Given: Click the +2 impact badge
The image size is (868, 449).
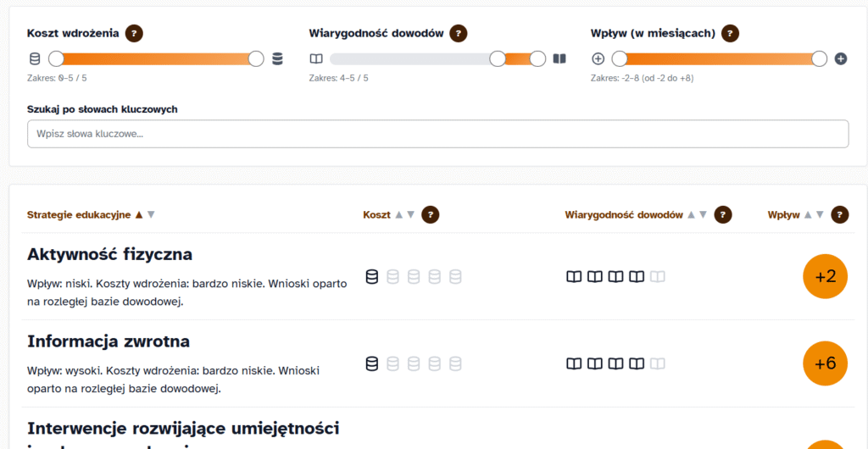Looking at the screenshot, I should (825, 276).
